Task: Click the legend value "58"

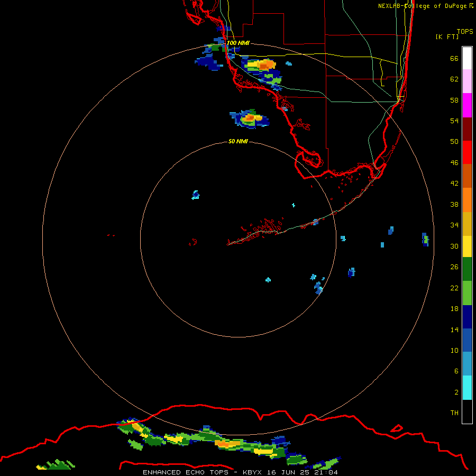Action: [454, 100]
